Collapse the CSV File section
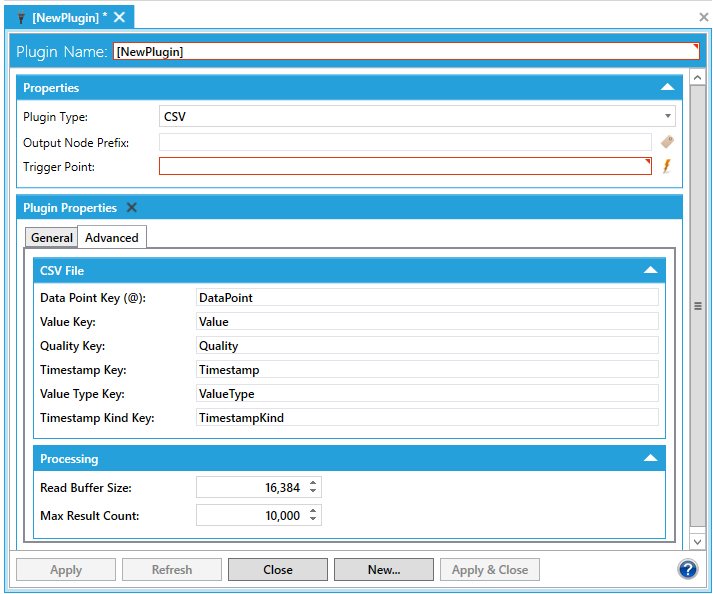The image size is (713, 594). [x=650, y=271]
